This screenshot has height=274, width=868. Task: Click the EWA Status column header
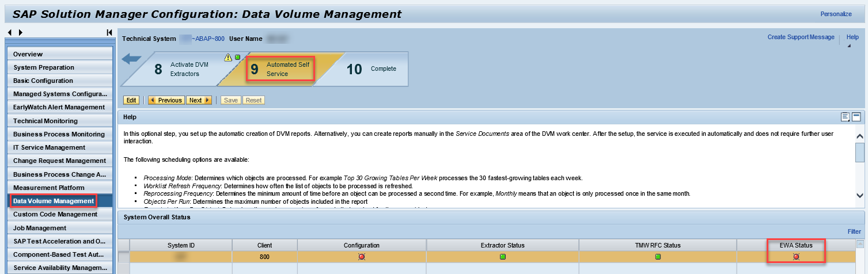tap(796, 245)
